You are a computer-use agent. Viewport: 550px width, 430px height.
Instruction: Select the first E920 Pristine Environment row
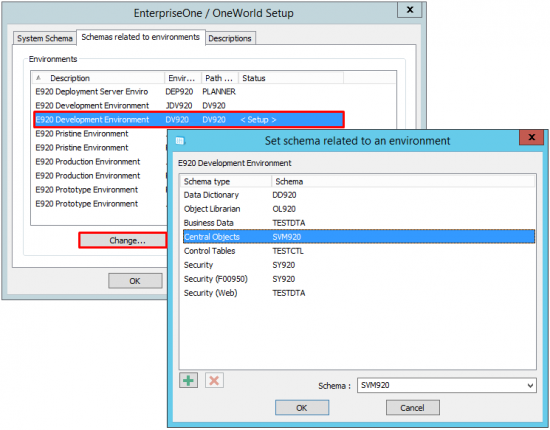click(100, 134)
